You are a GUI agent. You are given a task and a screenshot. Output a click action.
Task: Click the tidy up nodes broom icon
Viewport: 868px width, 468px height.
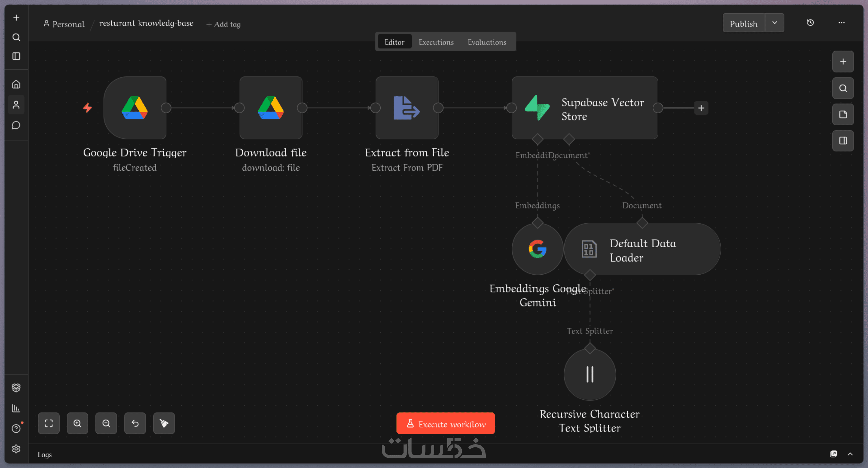[164, 423]
